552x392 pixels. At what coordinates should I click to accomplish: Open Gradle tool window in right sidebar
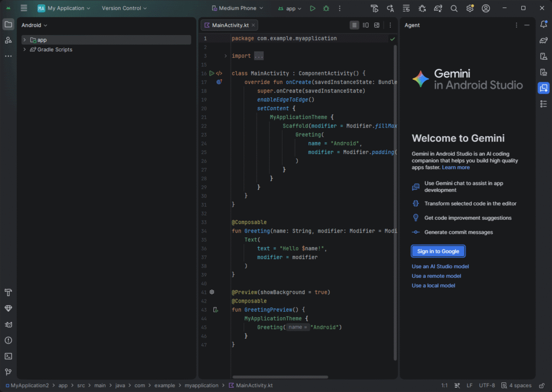[x=543, y=40]
